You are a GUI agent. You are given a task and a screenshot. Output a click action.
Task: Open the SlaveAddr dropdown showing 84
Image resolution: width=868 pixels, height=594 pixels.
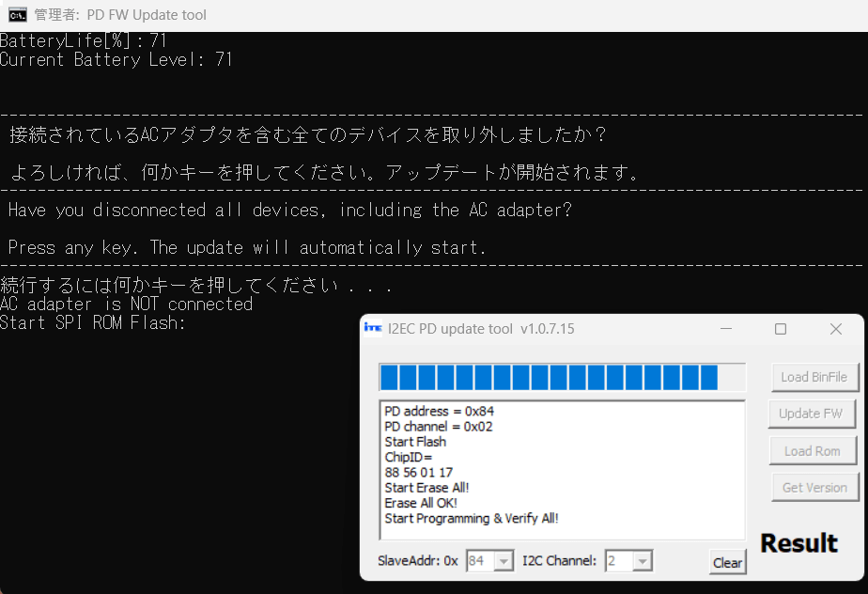tap(504, 561)
